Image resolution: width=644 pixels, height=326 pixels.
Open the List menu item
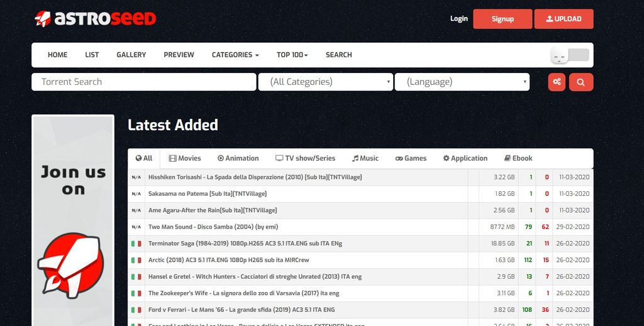point(92,55)
